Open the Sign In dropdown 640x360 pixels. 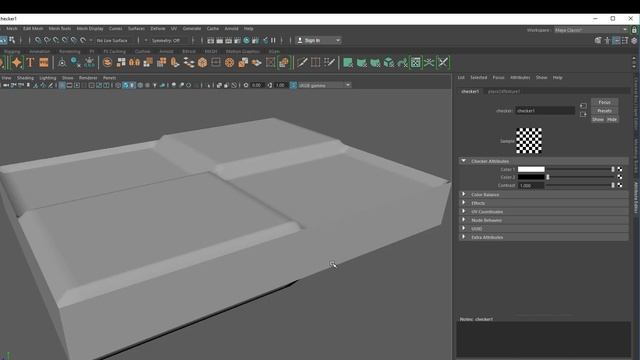(318, 40)
